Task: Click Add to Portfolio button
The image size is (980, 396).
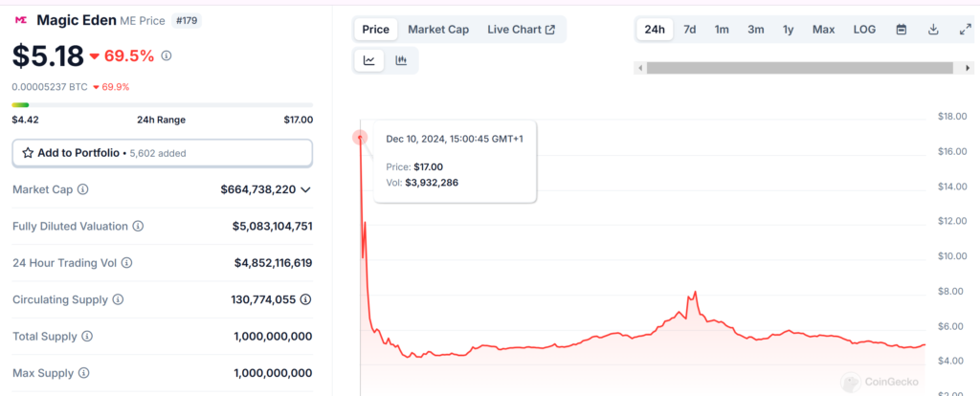Action: point(71,152)
